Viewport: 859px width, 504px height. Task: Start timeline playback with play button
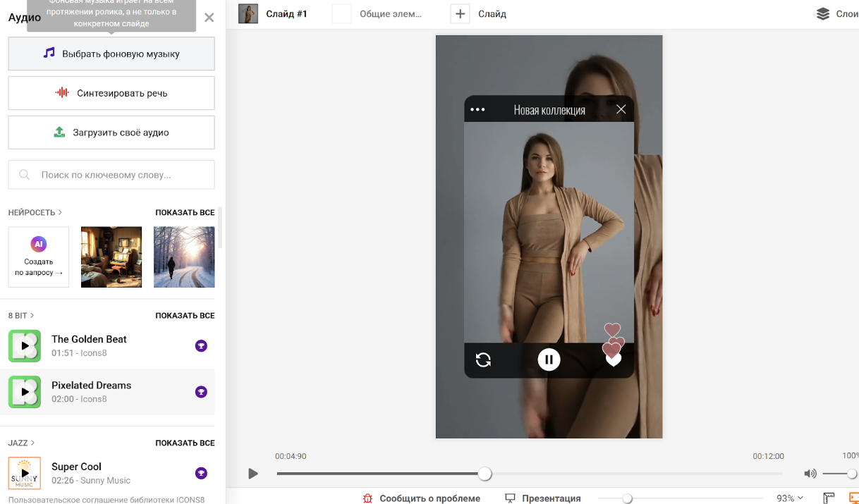pos(253,474)
